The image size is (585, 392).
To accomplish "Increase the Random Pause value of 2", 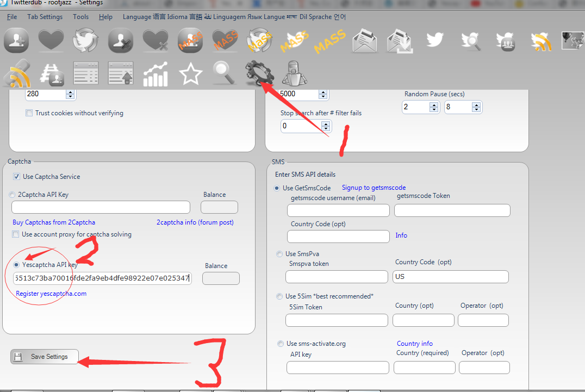I will (433, 105).
